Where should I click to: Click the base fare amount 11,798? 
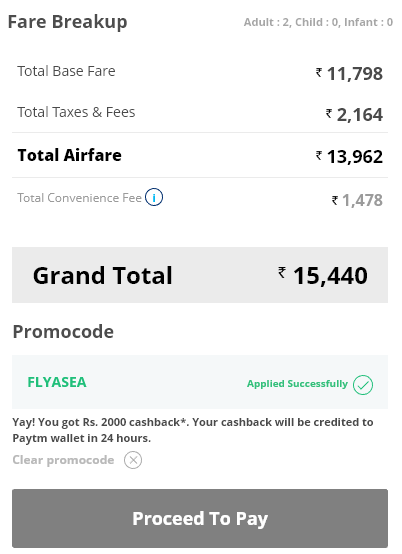tap(349, 74)
